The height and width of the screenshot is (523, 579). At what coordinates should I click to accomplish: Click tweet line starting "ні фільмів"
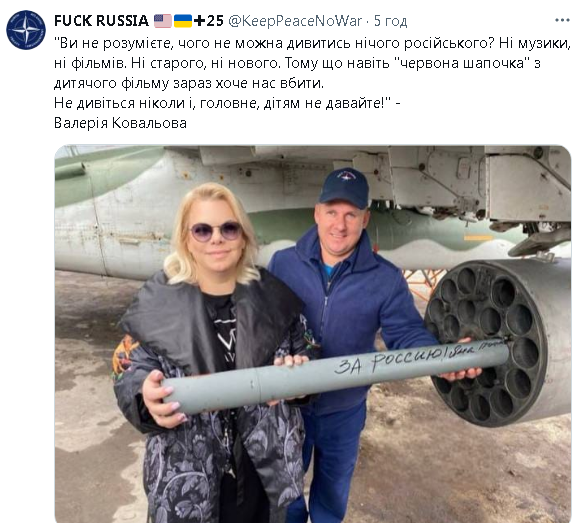[297, 64]
